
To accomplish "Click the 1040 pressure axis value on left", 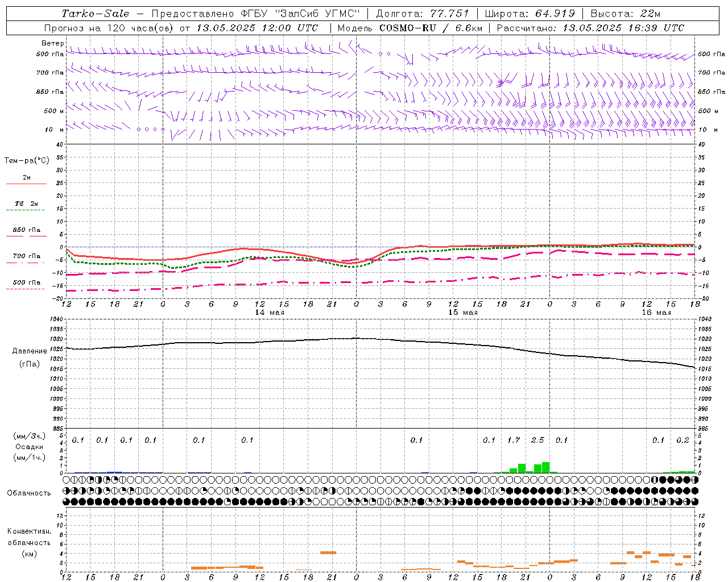I will tap(56, 319).
